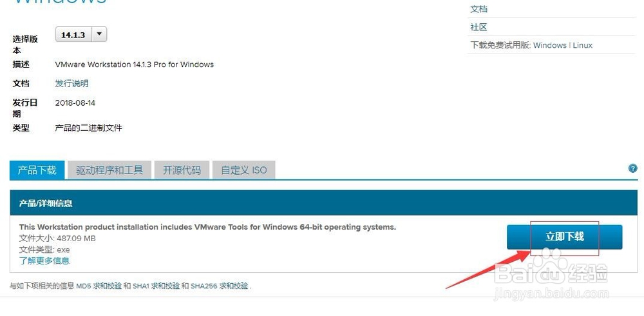Click the 立即下载 download button
Viewport: 644px width, 316px height.
[564, 237]
